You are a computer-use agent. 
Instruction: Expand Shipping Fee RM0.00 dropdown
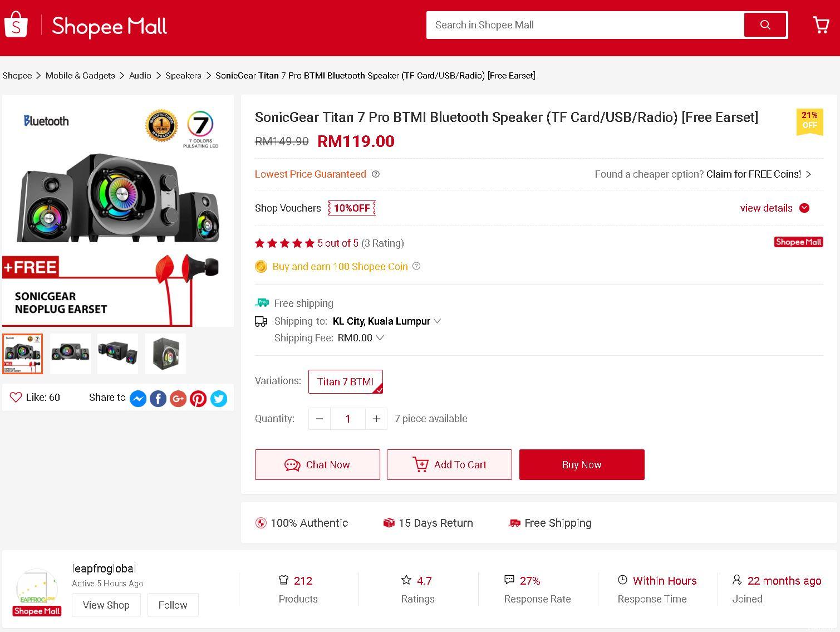[380, 338]
